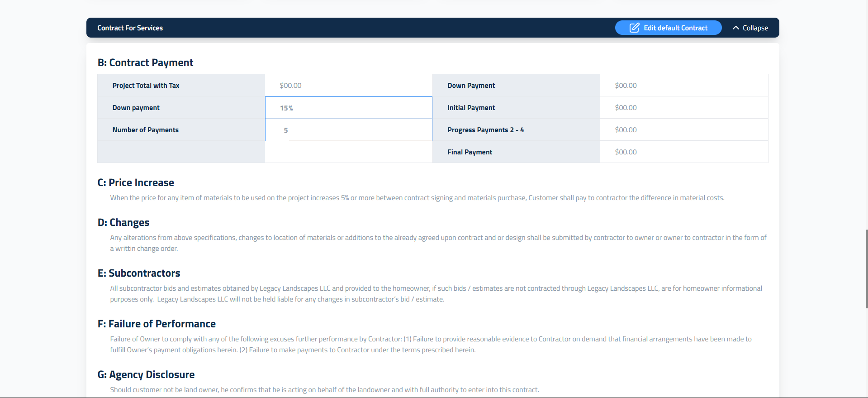Select the Initial Payment amount value
The width and height of the screenshot is (868, 398).
tap(626, 108)
